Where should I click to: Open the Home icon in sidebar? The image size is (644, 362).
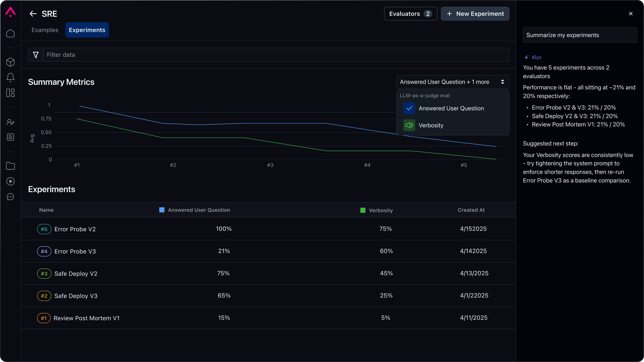point(10,33)
